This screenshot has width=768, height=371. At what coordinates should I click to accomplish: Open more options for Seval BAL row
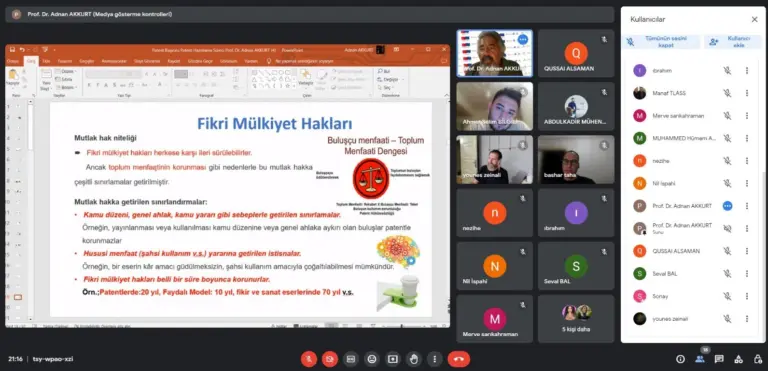point(747,273)
